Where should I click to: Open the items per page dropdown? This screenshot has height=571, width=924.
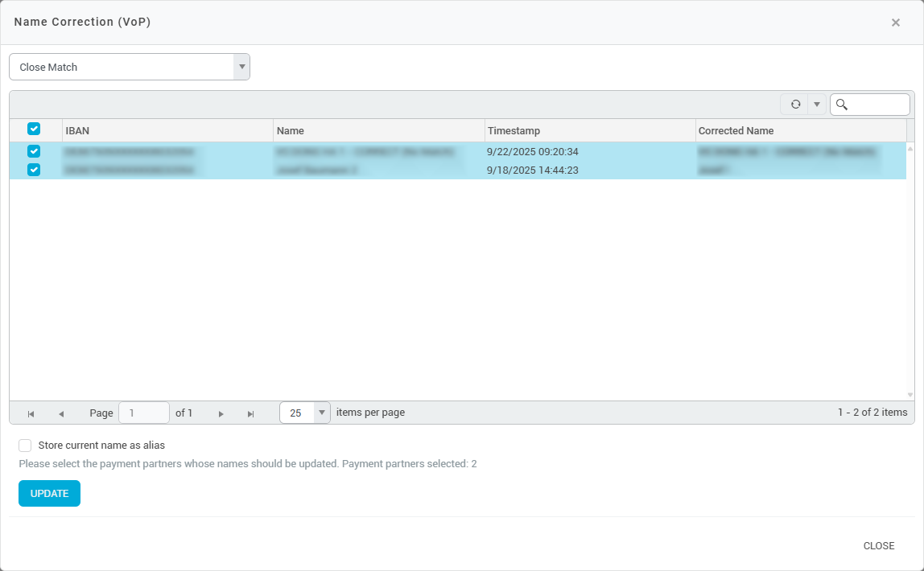(321, 413)
